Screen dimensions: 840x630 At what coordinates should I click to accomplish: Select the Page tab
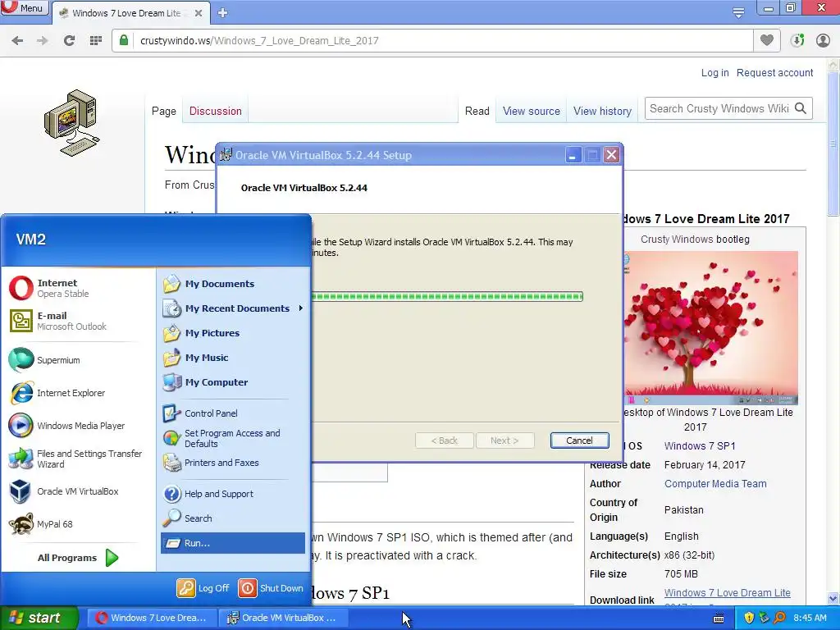pos(164,111)
